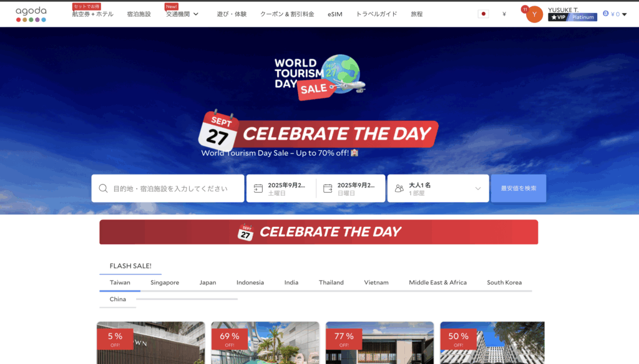
Task: Click the check-out calendar icon
Action: point(328,188)
